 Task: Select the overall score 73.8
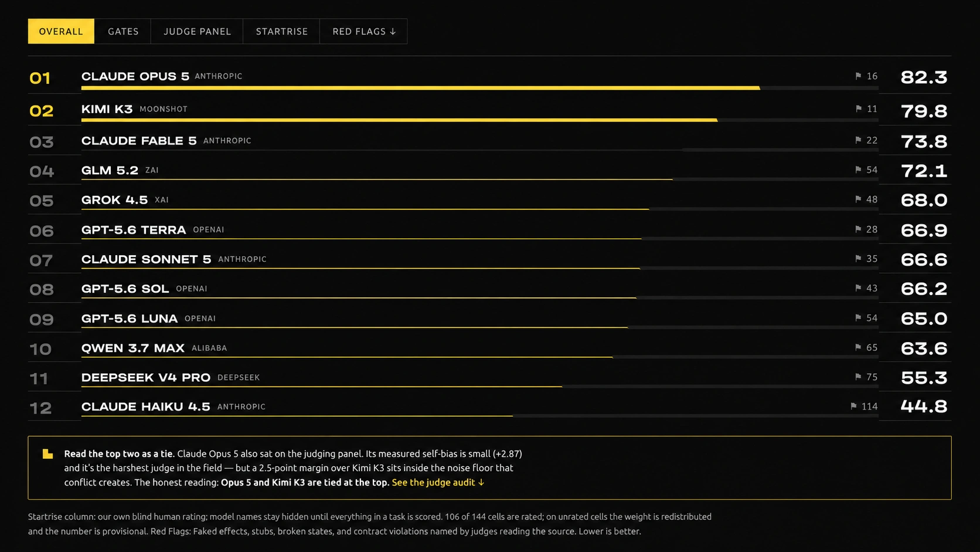(x=924, y=142)
